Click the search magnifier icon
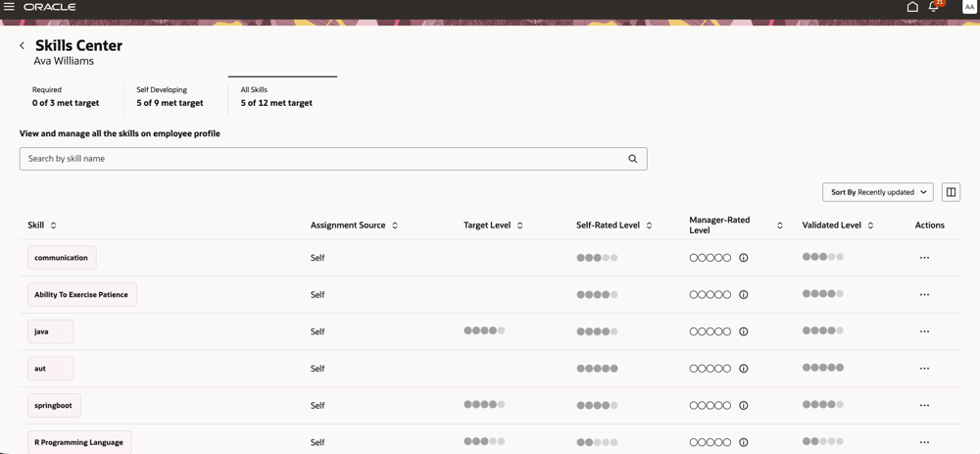980x454 pixels. pos(633,159)
